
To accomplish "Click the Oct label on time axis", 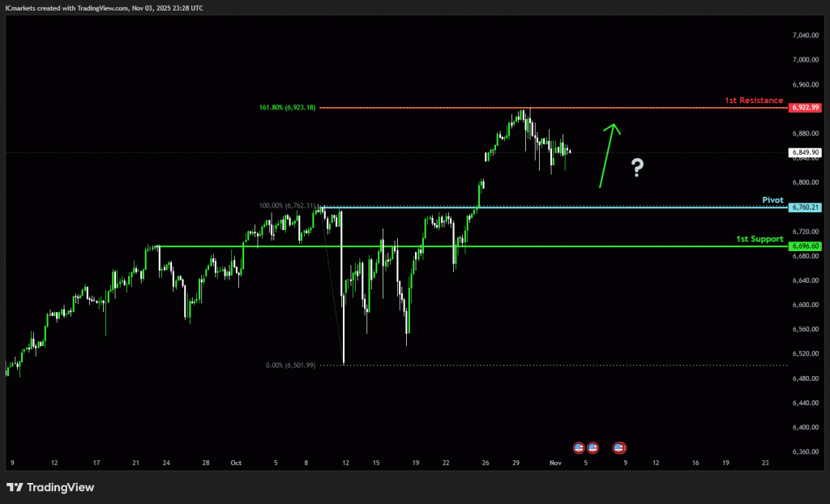I will click(x=236, y=463).
